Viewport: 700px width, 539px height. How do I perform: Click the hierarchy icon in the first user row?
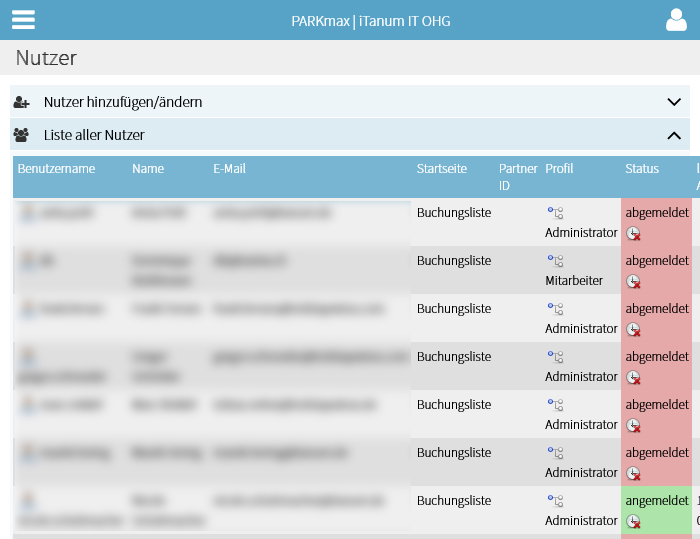coord(555,213)
